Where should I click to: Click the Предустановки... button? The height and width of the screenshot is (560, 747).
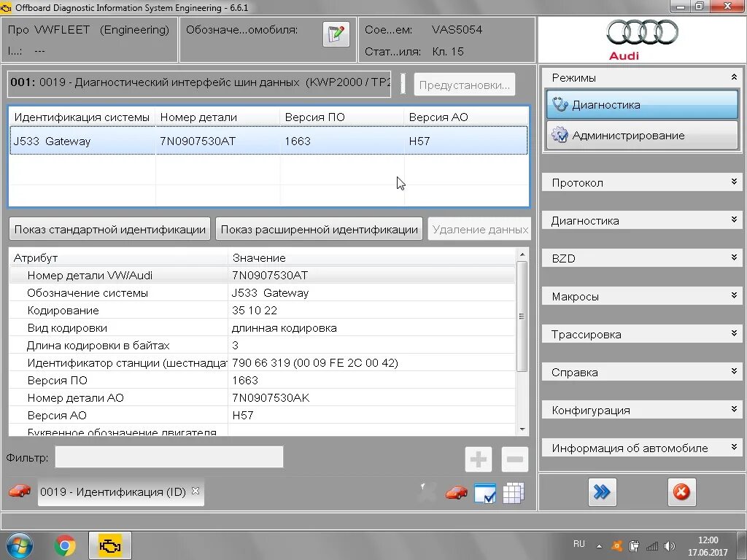click(465, 85)
